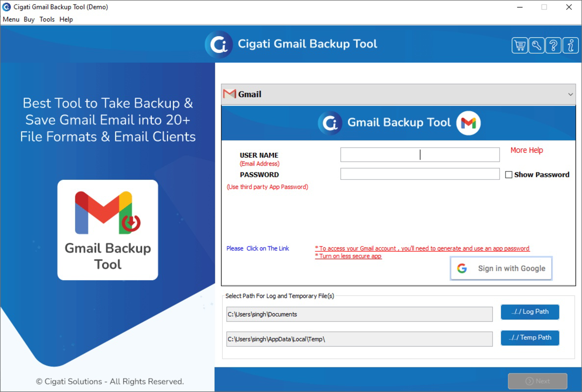Viewport: 582px width, 392px height.
Task: Click the info About icon
Action: (570, 45)
